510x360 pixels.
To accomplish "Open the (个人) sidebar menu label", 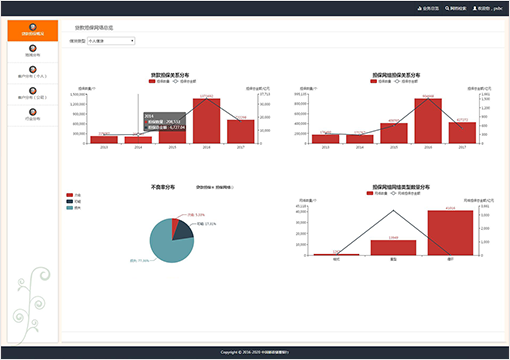I will click(x=32, y=76).
